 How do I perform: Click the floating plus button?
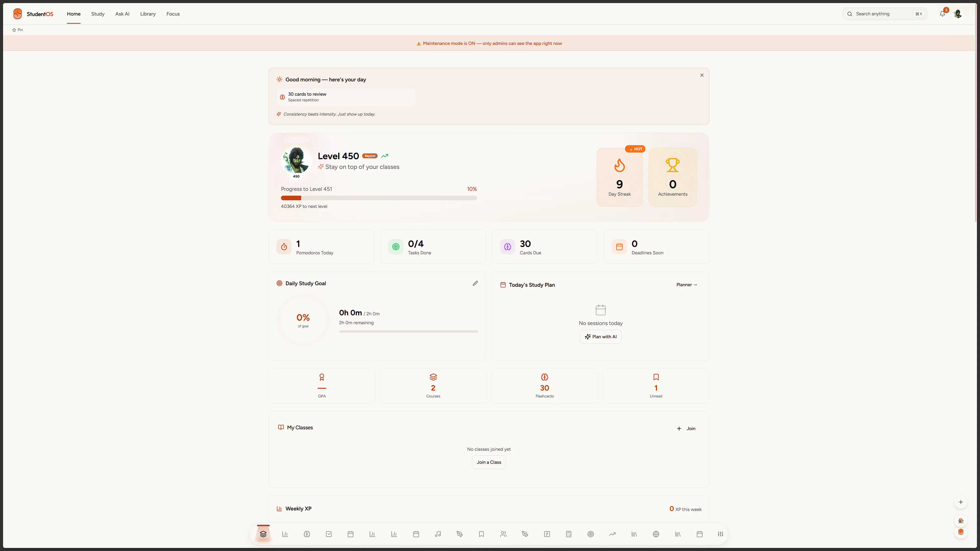[x=961, y=502]
